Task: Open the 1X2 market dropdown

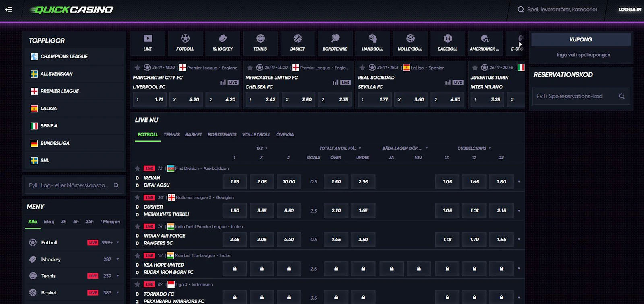Action: [x=262, y=148]
